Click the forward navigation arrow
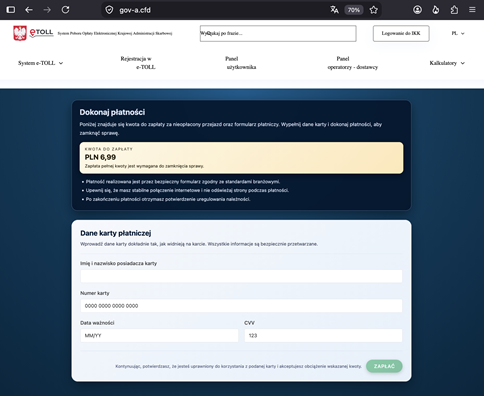Screen dimensions: 484x396 click(47, 10)
